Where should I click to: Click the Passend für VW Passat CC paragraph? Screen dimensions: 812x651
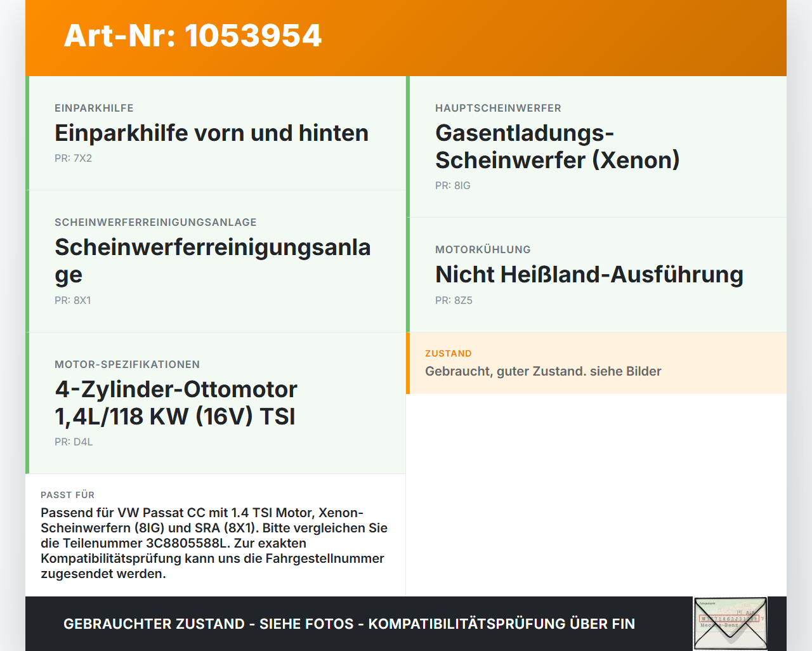[x=214, y=543]
